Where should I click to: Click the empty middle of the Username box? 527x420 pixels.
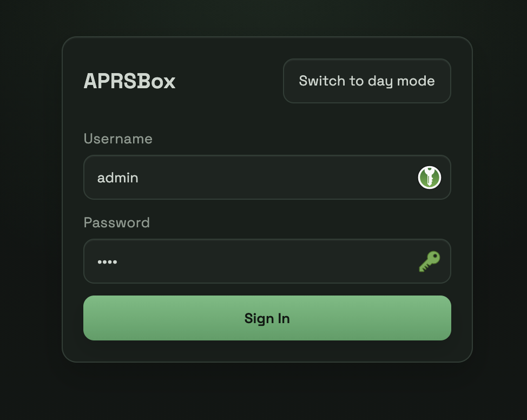pos(269,177)
